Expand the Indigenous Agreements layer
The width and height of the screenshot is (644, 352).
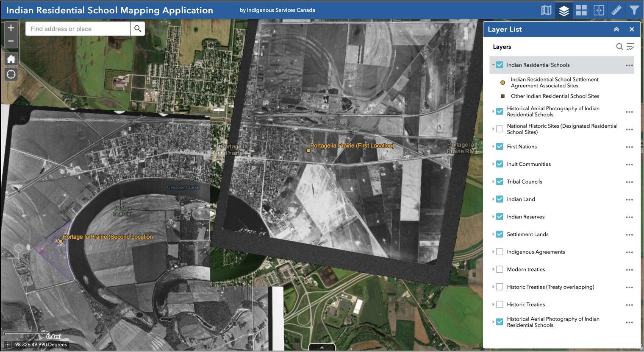tap(493, 252)
